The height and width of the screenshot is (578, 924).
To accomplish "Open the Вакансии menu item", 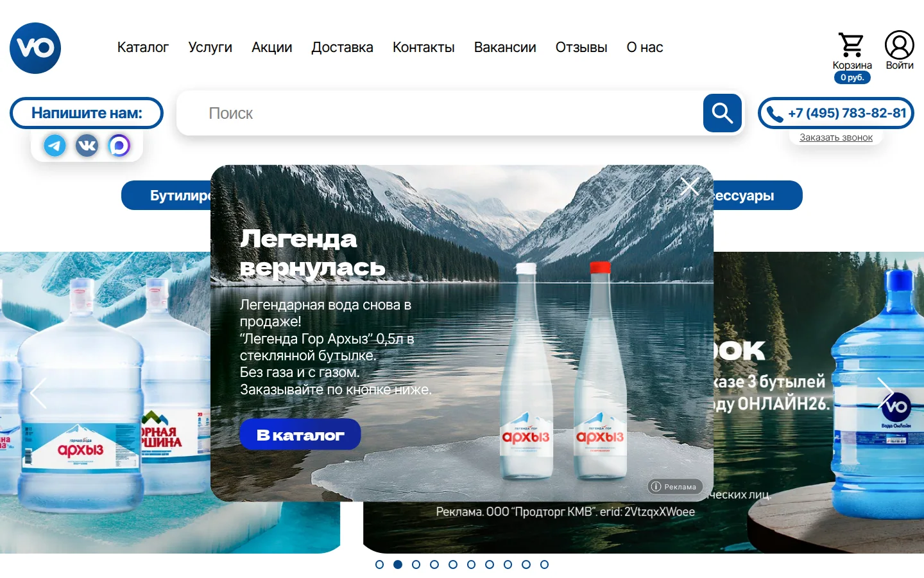I will [505, 48].
